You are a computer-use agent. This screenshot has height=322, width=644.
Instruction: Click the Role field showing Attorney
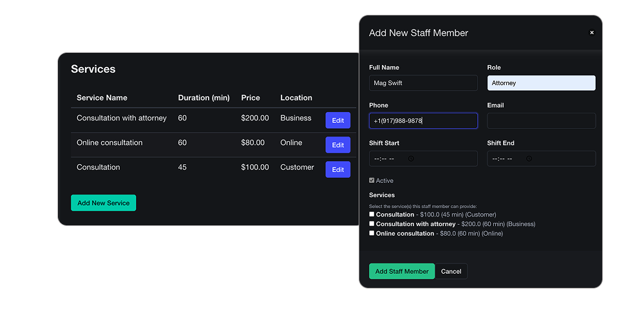point(541,83)
